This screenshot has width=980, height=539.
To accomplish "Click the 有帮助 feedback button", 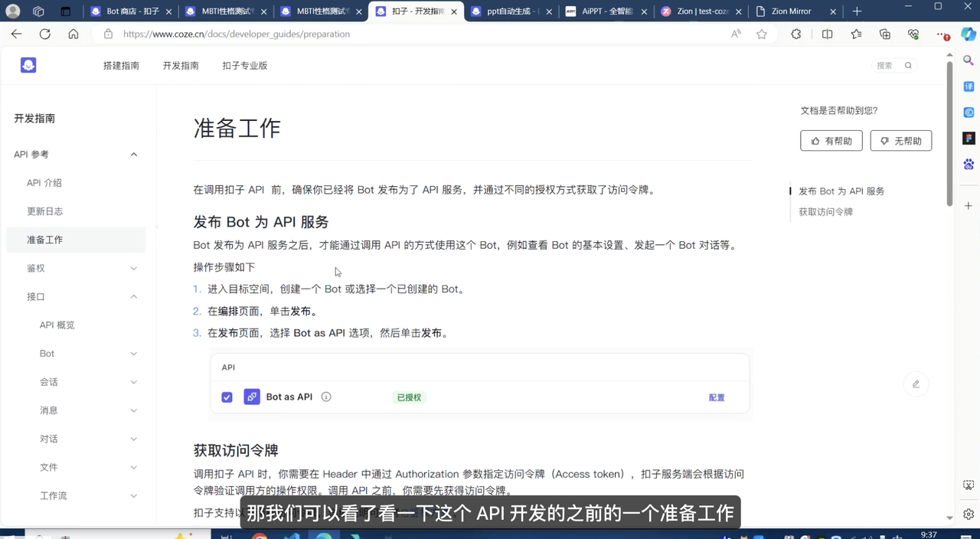I will point(831,141).
